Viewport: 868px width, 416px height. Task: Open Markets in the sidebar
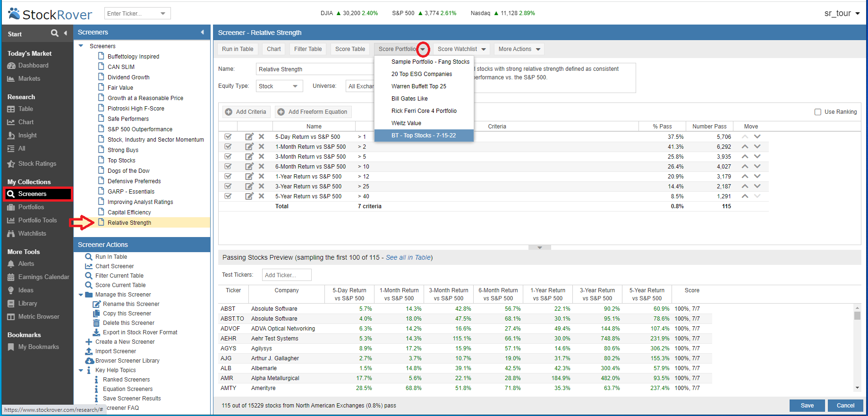click(24, 79)
